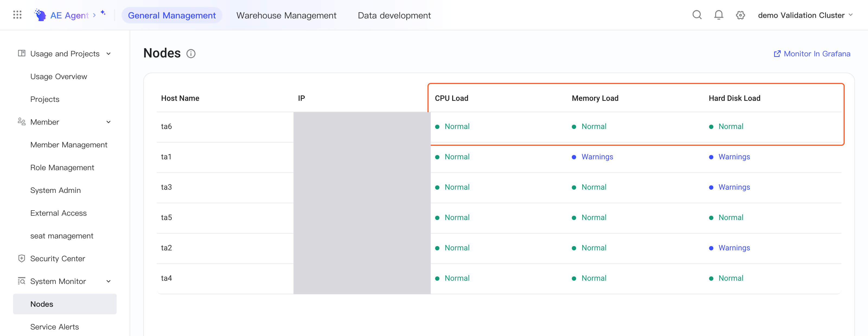The height and width of the screenshot is (336, 868).
Task: Click the Usage and Projects sidebar icon
Action: (x=22, y=53)
